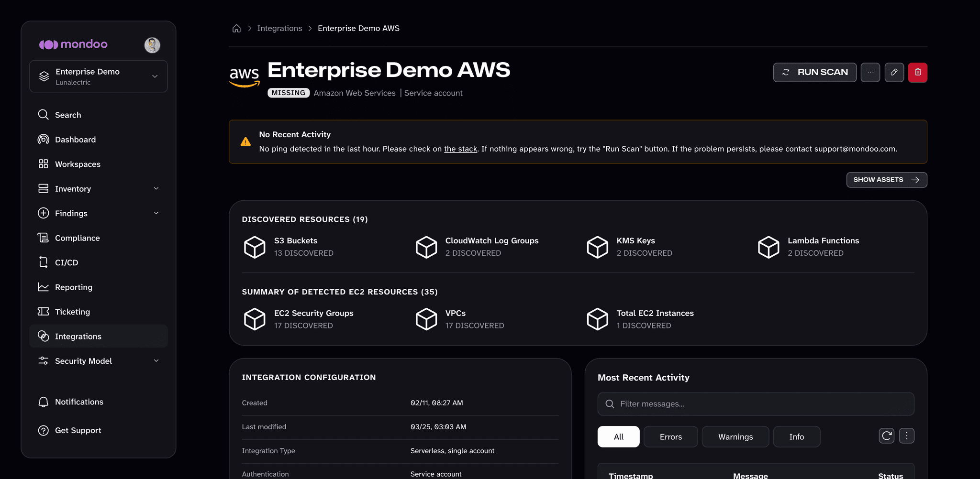Click the 'Serverless, single account' value
980x479 pixels.
(x=452, y=451)
